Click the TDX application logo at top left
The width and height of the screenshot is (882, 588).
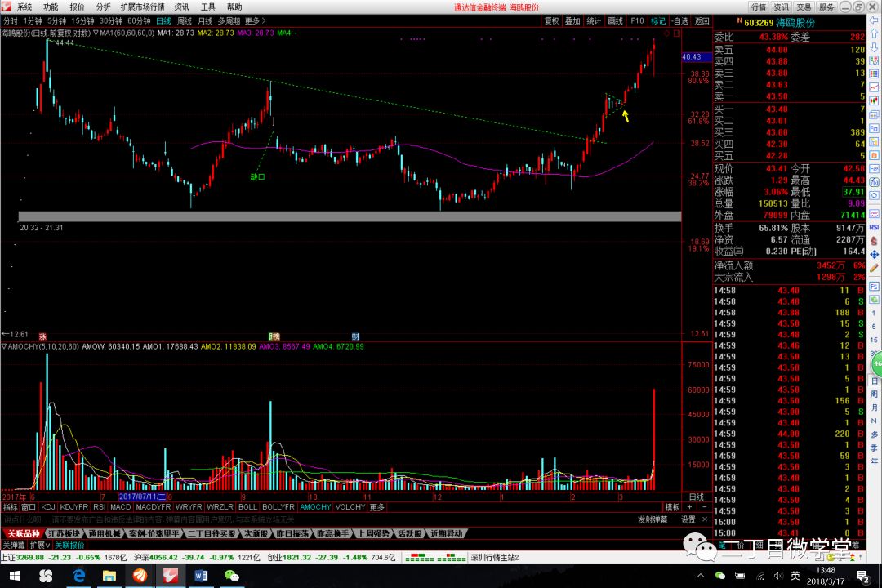coord(7,7)
